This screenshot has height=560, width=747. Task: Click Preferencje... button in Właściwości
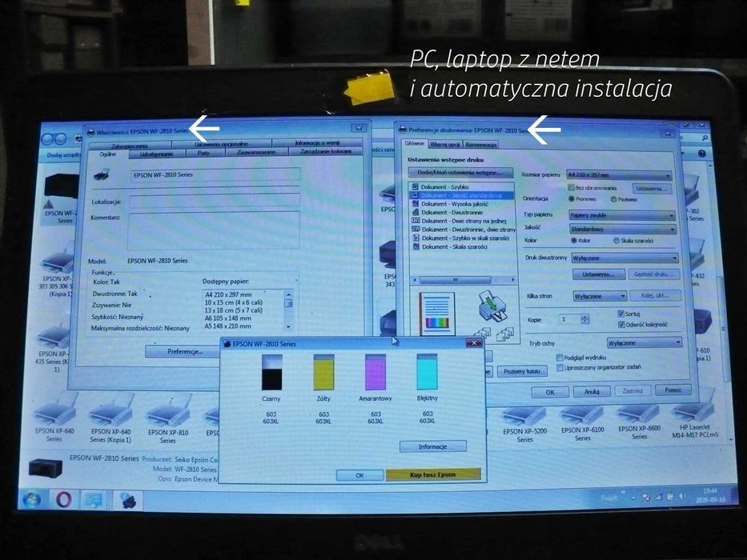[x=185, y=351]
